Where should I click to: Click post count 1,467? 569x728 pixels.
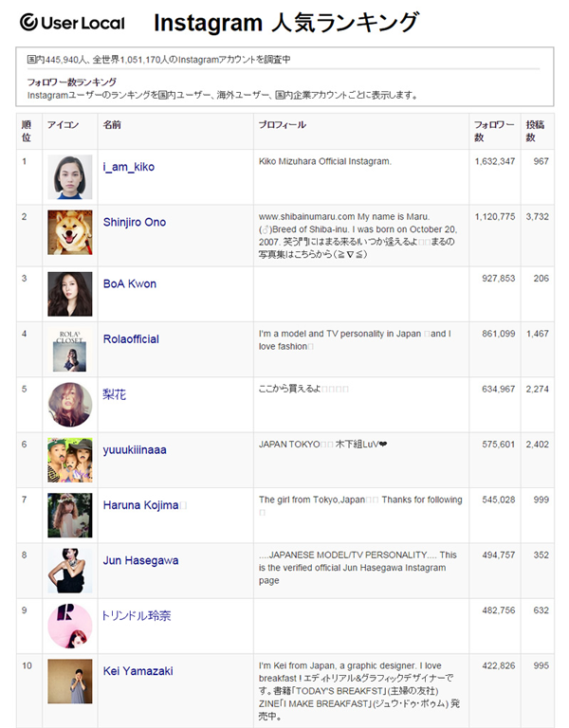click(538, 334)
